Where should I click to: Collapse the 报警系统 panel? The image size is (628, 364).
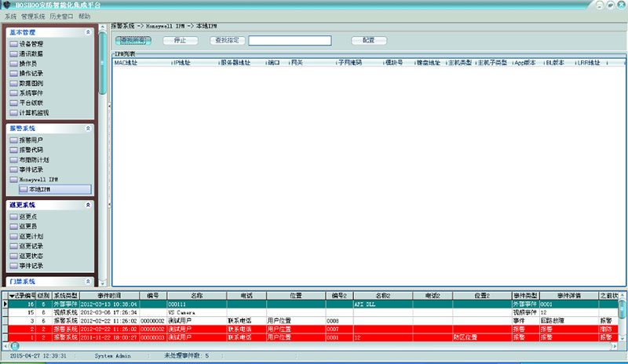coord(87,127)
